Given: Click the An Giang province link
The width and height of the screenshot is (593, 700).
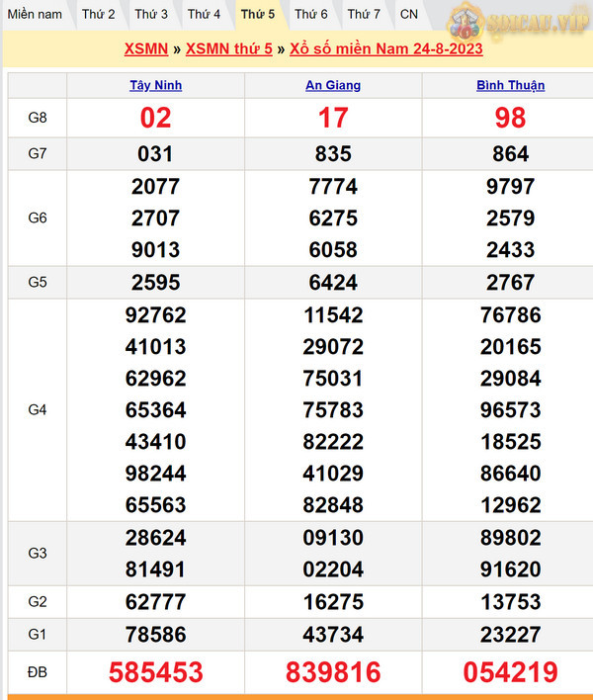Looking at the screenshot, I should [x=333, y=85].
